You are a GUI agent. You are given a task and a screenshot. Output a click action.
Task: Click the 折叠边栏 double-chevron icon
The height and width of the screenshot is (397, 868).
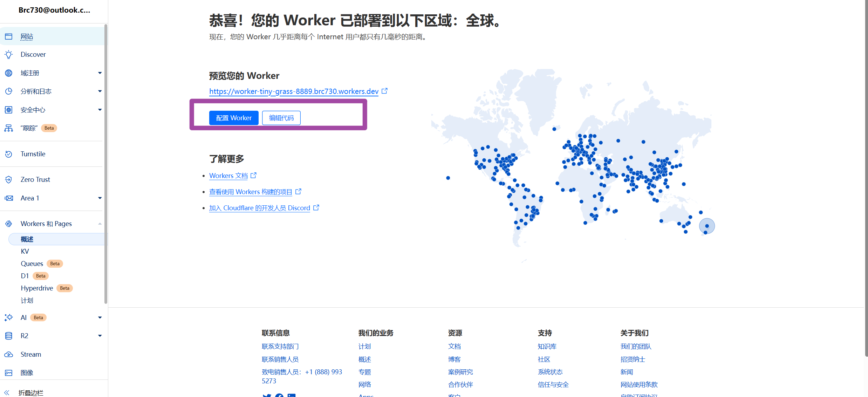7,392
